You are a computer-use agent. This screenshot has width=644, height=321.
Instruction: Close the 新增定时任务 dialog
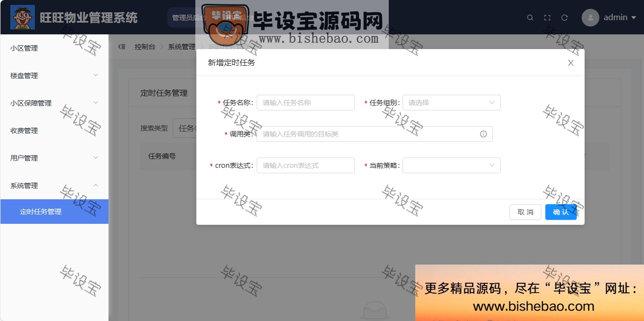(x=570, y=63)
